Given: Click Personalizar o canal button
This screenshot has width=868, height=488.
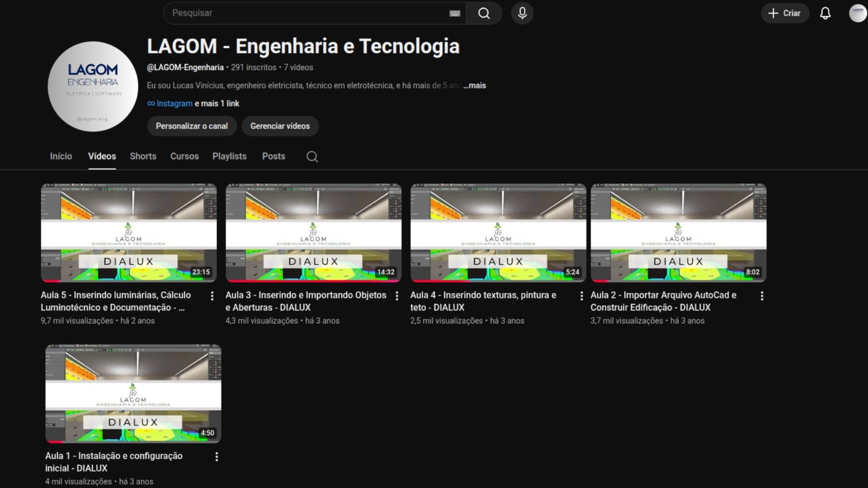Looking at the screenshot, I should [x=192, y=126].
